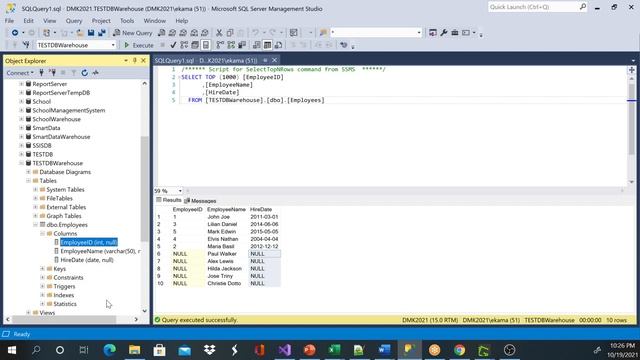Click the Save floppy disk icon
This screenshot has height=360, width=640.
coord(91,33)
